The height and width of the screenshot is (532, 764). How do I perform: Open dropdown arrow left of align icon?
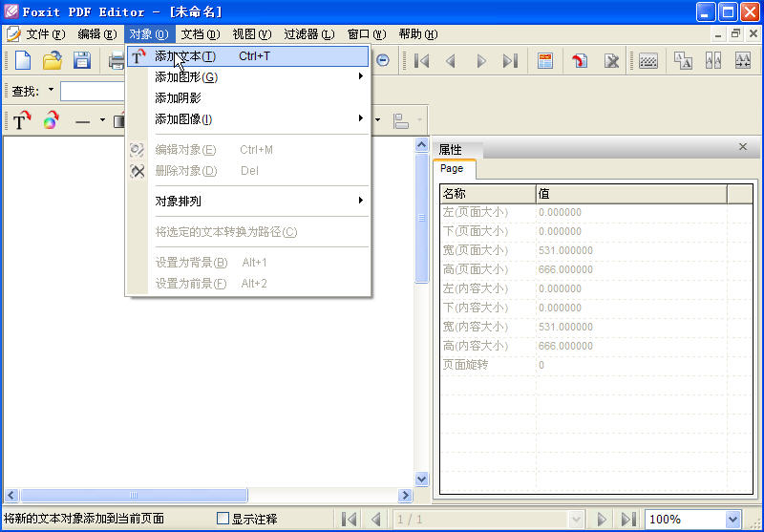(x=377, y=119)
